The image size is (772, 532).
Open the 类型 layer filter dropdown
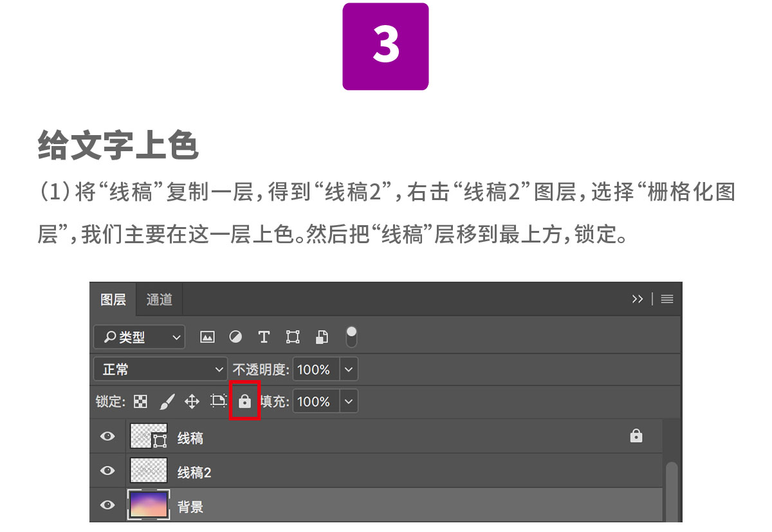(177, 336)
